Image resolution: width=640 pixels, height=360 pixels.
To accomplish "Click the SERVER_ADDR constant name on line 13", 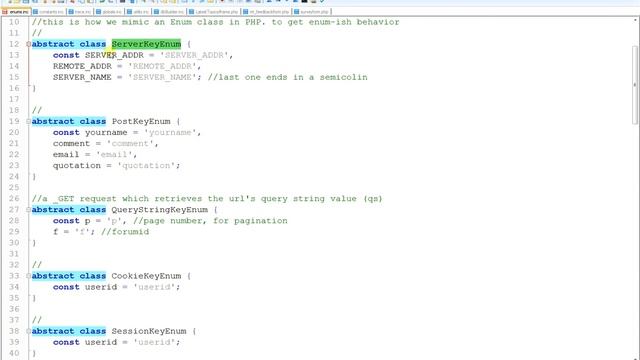I will [114, 55].
